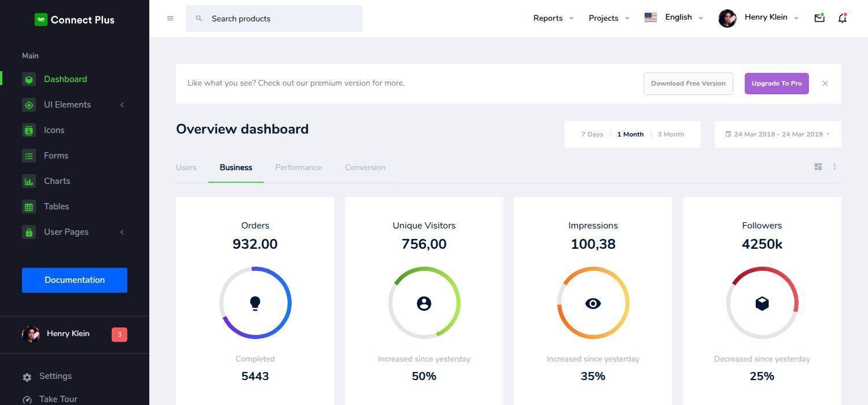The height and width of the screenshot is (405, 868).
Task: Open the three-dot more options menu
Action: tap(834, 167)
